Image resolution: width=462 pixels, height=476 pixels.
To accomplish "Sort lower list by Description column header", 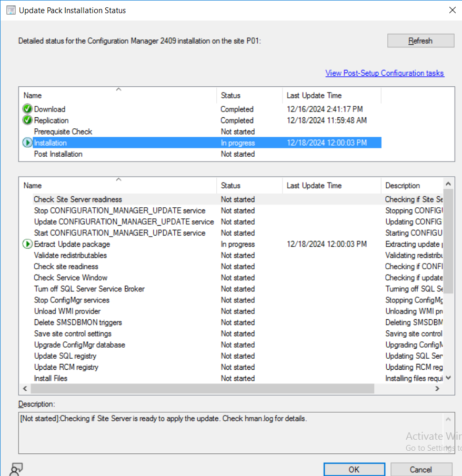I will (x=412, y=186).
